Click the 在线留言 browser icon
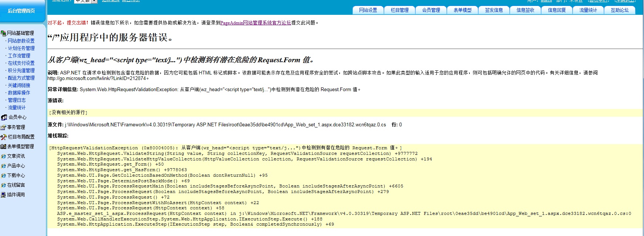 [3, 185]
